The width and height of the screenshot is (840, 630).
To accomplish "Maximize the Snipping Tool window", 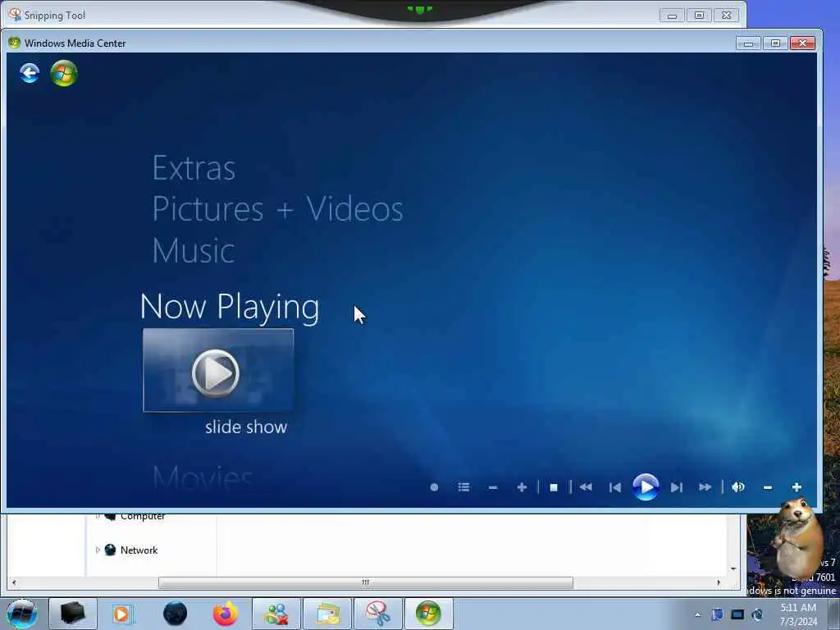I will [699, 16].
